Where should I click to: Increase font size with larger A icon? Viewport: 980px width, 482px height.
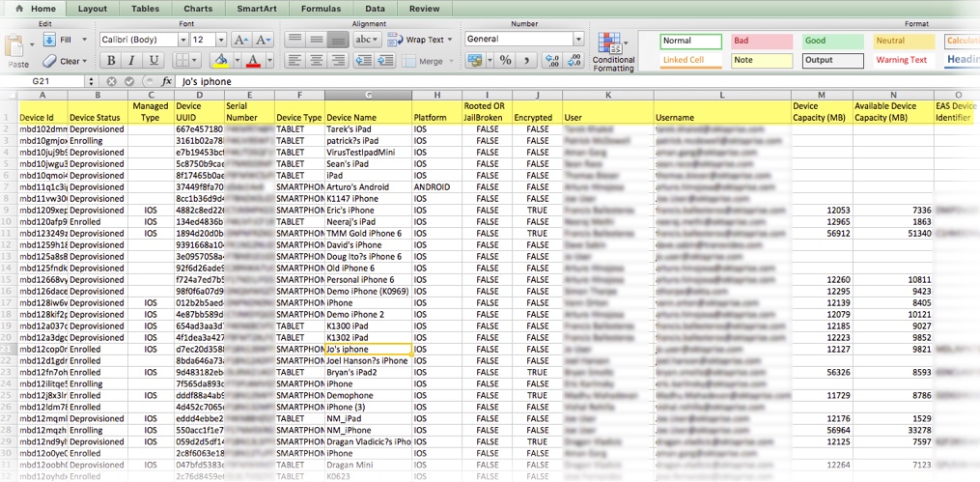tap(239, 40)
